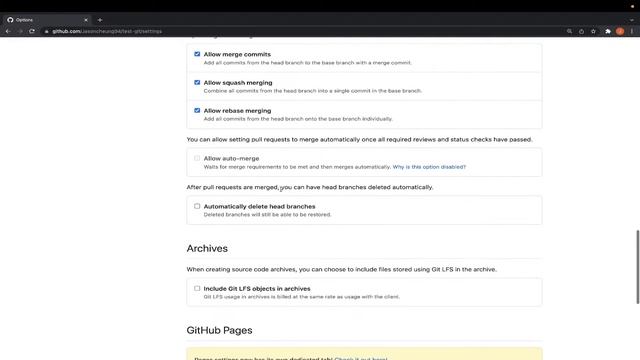Click the address bar URL
Image resolution: width=640 pixels, height=360 pixels.
coord(107,31)
